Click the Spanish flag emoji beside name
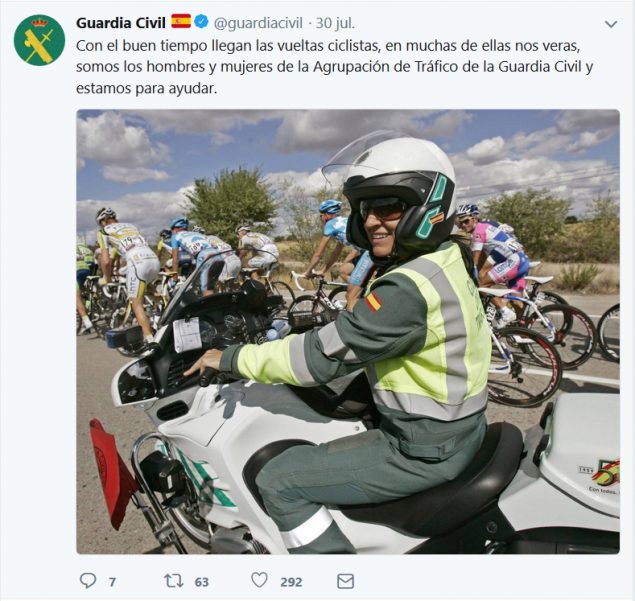The width and height of the screenshot is (635, 601). coord(181,22)
